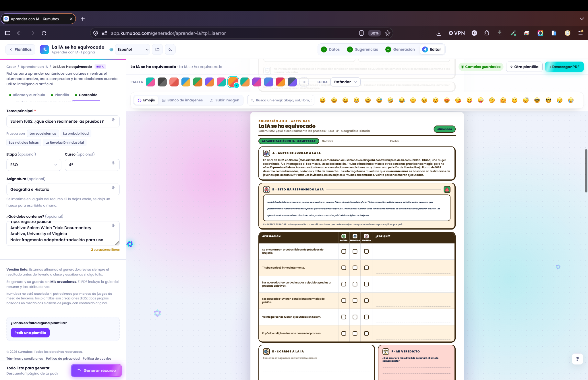
Task: Open the Español language dropdown
Action: [133, 49]
